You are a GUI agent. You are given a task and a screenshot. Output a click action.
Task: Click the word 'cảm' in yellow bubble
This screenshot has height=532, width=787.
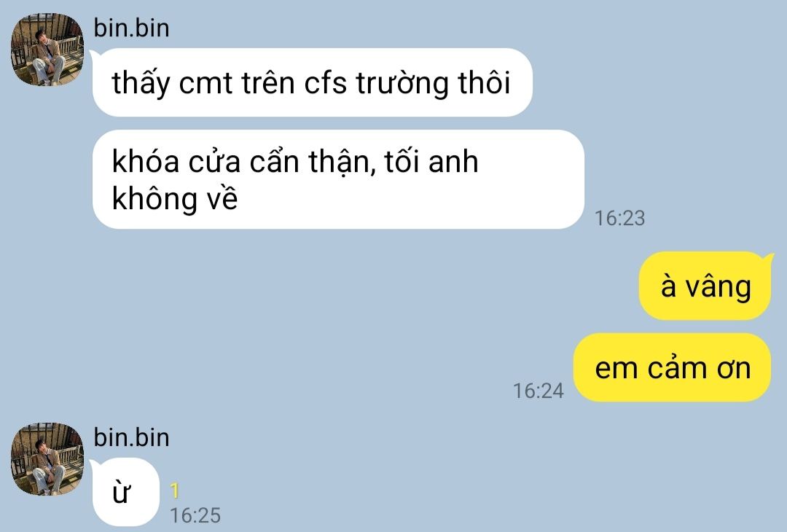[675, 367]
